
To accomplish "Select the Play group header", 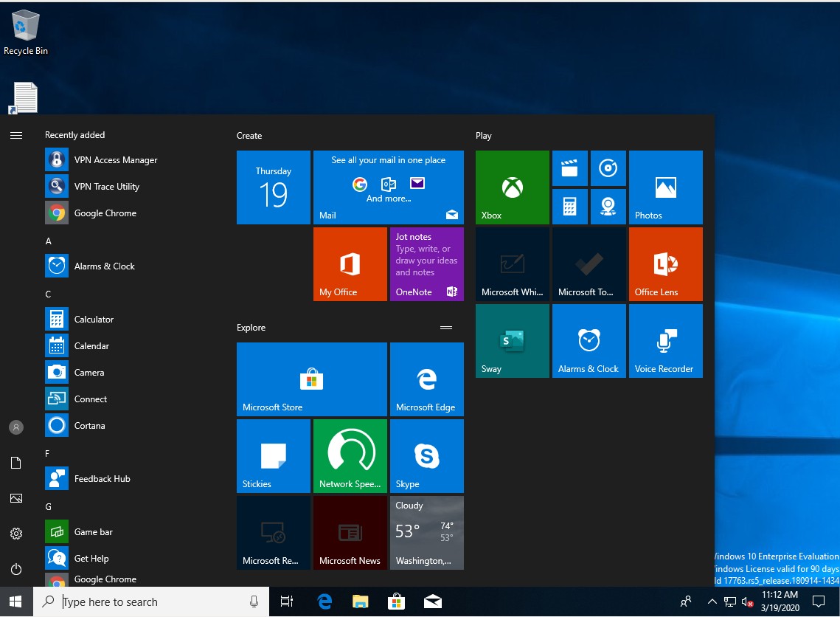I will [483, 136].
